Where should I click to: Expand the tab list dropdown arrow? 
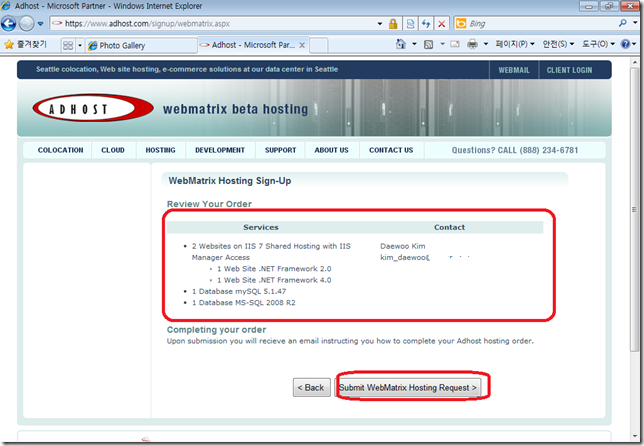pos(80,45)
